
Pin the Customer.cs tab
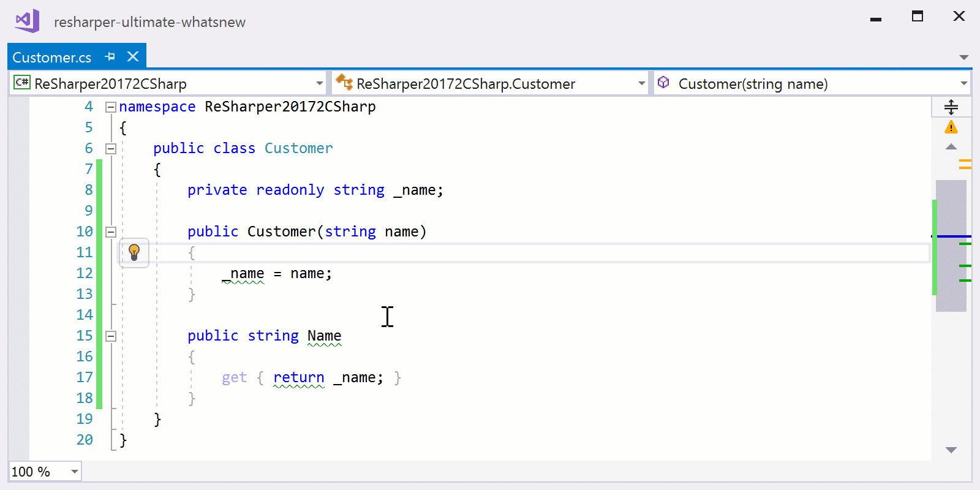(x=110, y=57)
